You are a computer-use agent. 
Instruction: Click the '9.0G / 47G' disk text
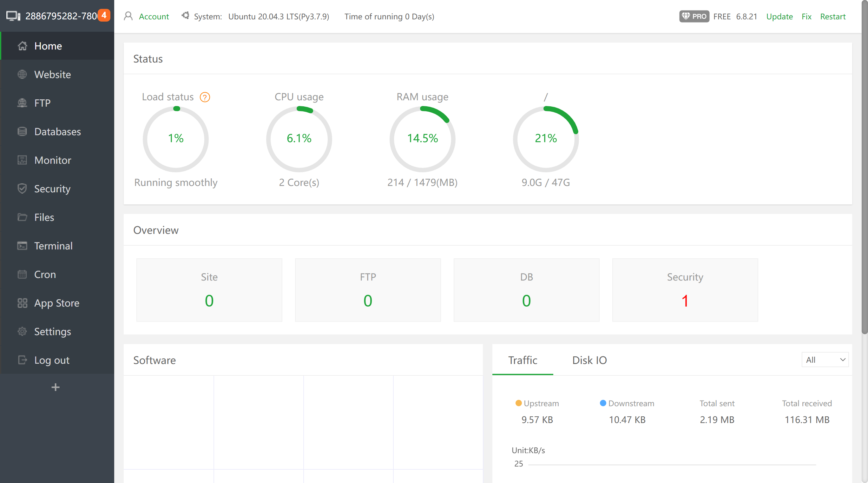pyautogui.click(x=546, y=182)
